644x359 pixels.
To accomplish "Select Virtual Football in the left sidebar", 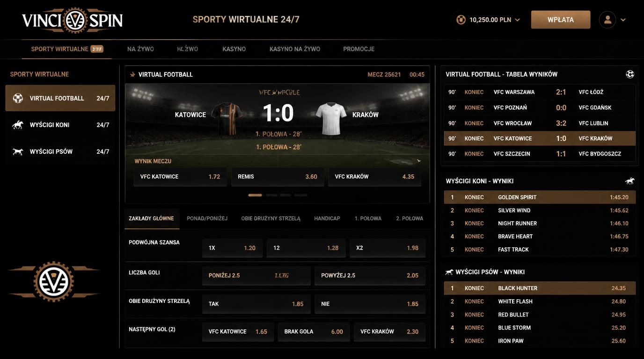I will pyautogui.click(x=60, y=98).
